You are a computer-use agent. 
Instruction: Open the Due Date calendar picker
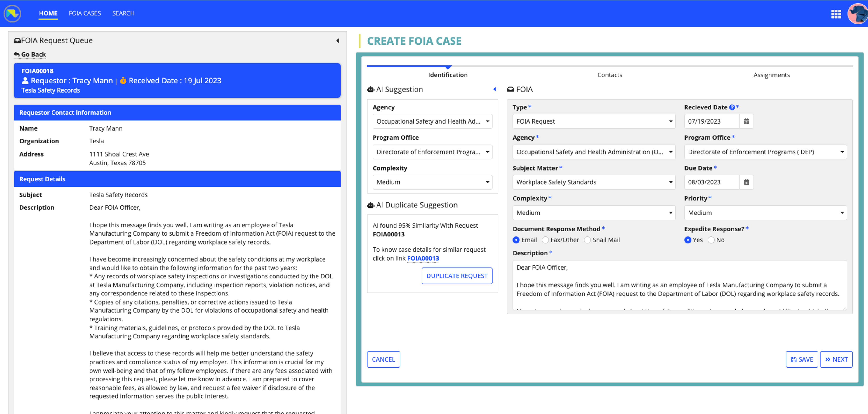pos(746,182)
